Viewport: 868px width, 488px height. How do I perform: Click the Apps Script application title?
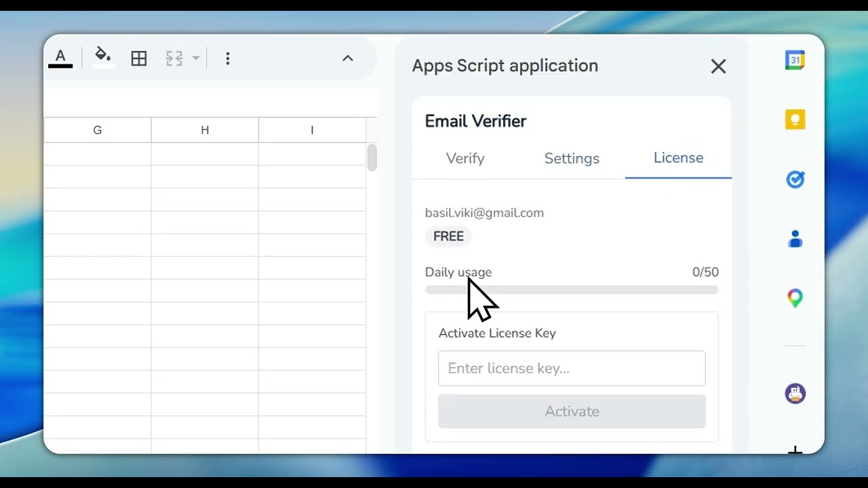pyautogui.click(x=505, y=66)
